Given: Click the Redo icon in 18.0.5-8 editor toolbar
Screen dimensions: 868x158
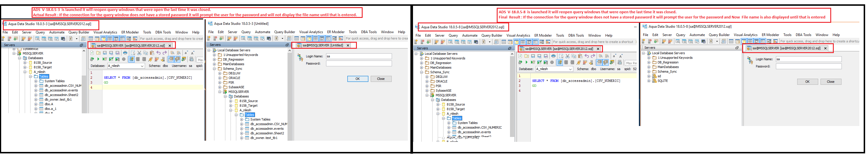Looking at the screenshot, I should (x=593, y=56).
